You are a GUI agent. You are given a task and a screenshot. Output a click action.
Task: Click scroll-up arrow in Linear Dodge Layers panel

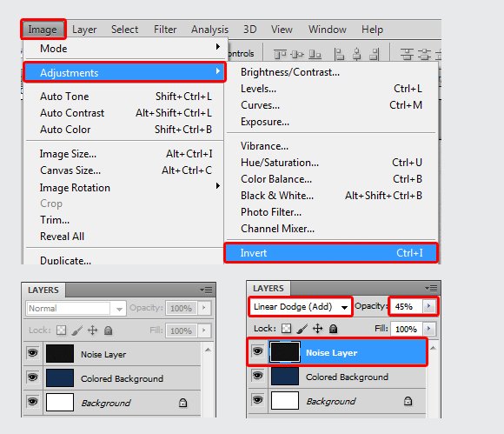point(433,348)
